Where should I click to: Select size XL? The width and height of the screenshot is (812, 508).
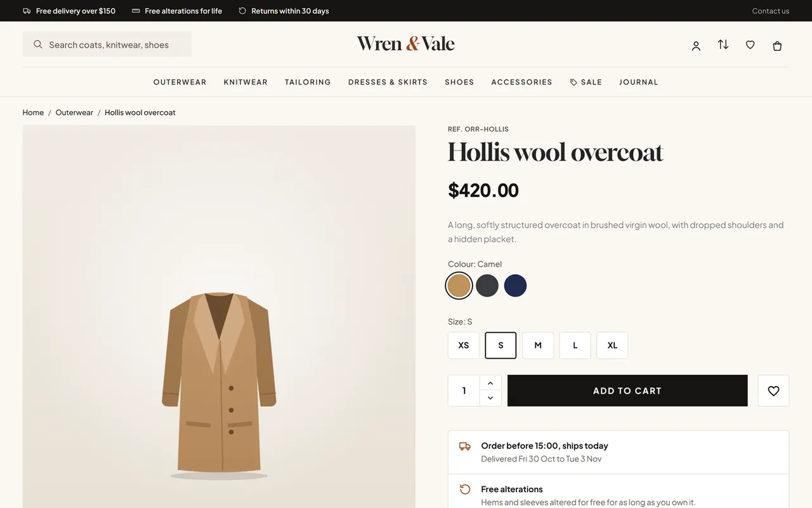coord(612,345)
